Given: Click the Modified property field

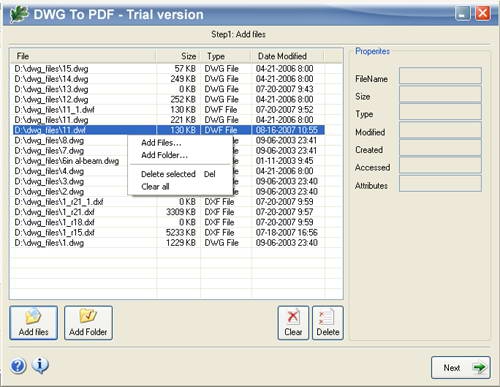Looking at the screenshot, I should tap(440, 129).
